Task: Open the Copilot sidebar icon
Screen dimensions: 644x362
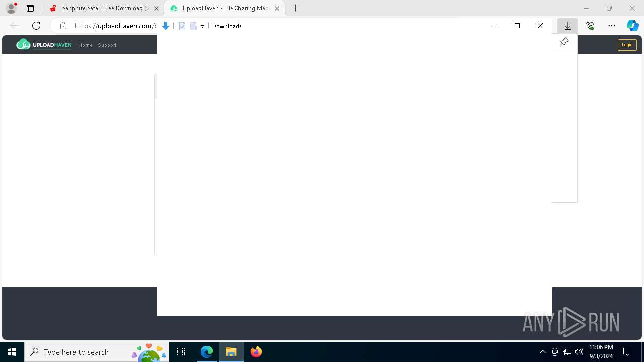Action: click(632, 26)
